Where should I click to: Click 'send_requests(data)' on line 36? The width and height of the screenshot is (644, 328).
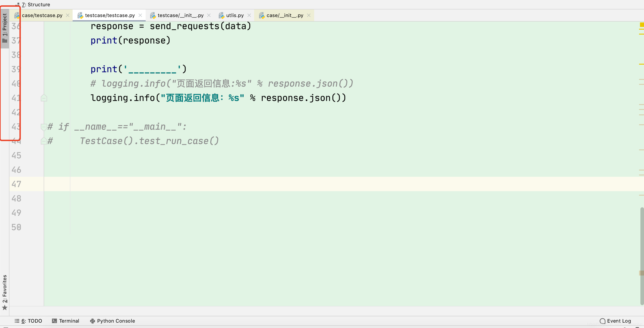click(200, 26)
